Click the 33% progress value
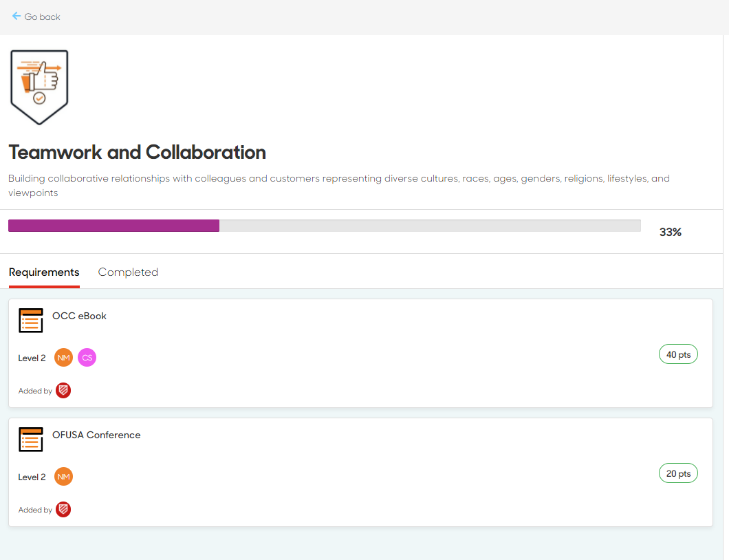Image resolution: width=729 pixels, height=560 pixels. pyautogui.click(x=671, y=232)
